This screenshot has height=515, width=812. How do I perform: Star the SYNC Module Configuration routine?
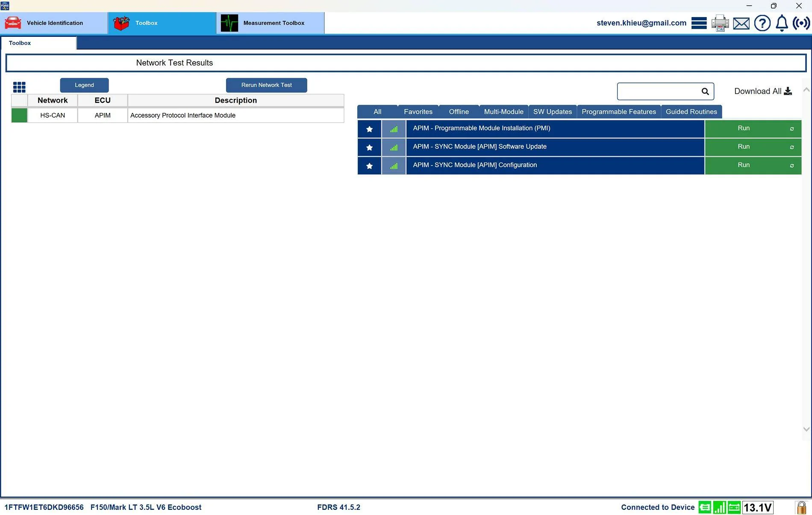coord(369,166)
